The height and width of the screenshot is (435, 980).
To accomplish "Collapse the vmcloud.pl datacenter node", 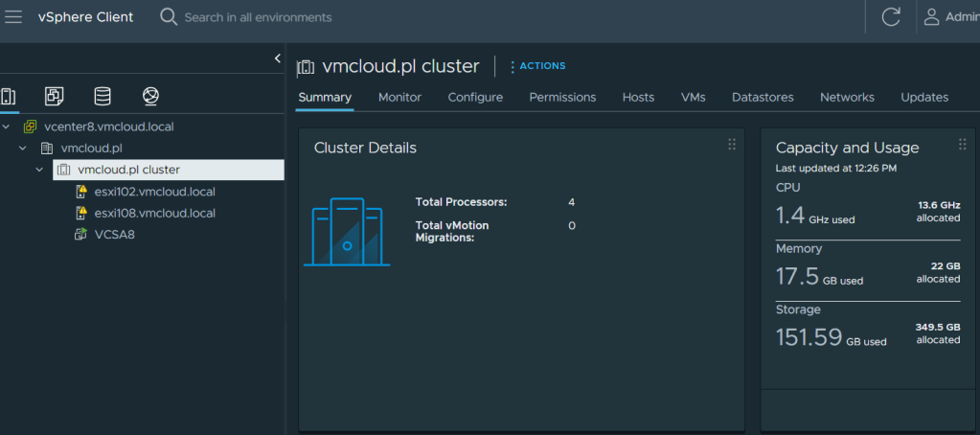I will coord(23,149).
